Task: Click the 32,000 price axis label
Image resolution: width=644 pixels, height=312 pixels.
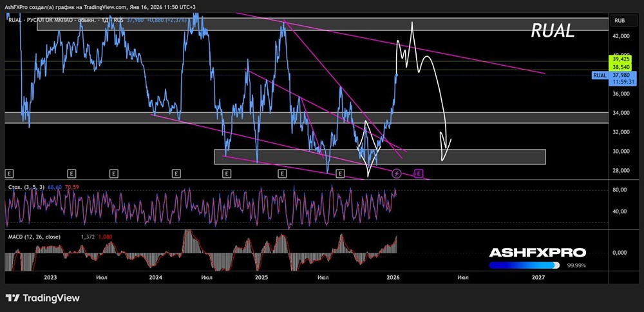Action: pos(621,132)
